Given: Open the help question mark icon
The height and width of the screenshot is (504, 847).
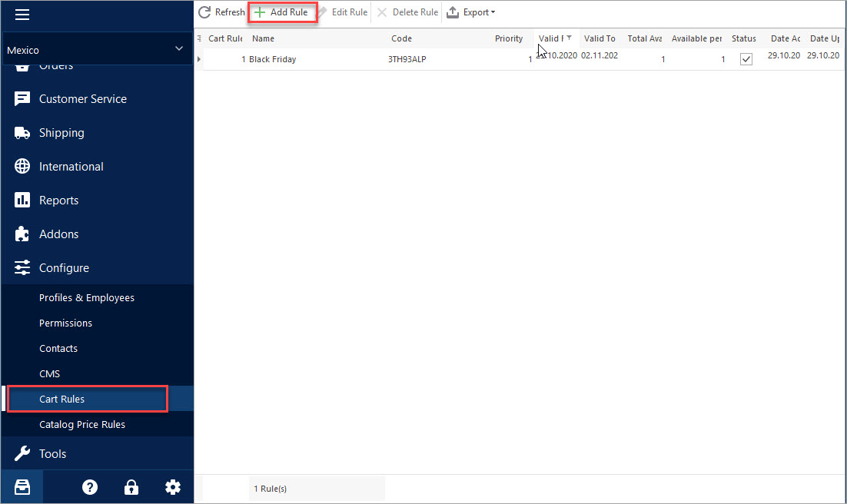Looking at the screenshot, I should coord(90,487).
